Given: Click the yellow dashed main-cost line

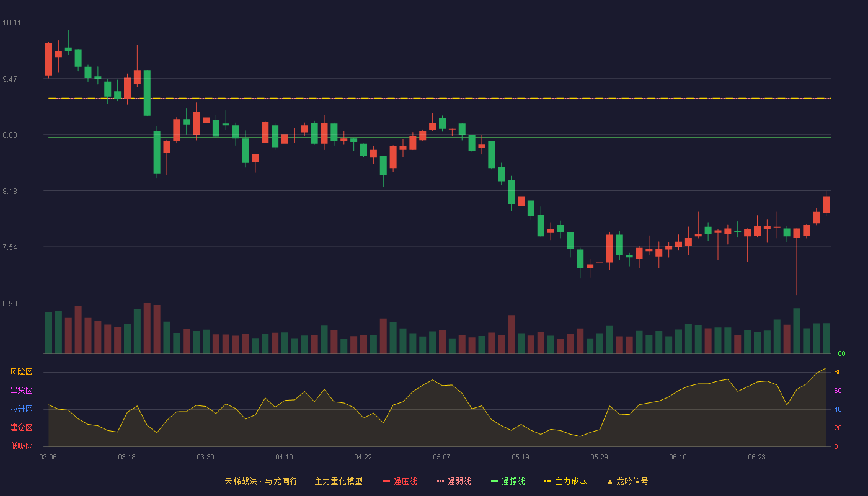Looking at the screenshot, I should (440, 98).
